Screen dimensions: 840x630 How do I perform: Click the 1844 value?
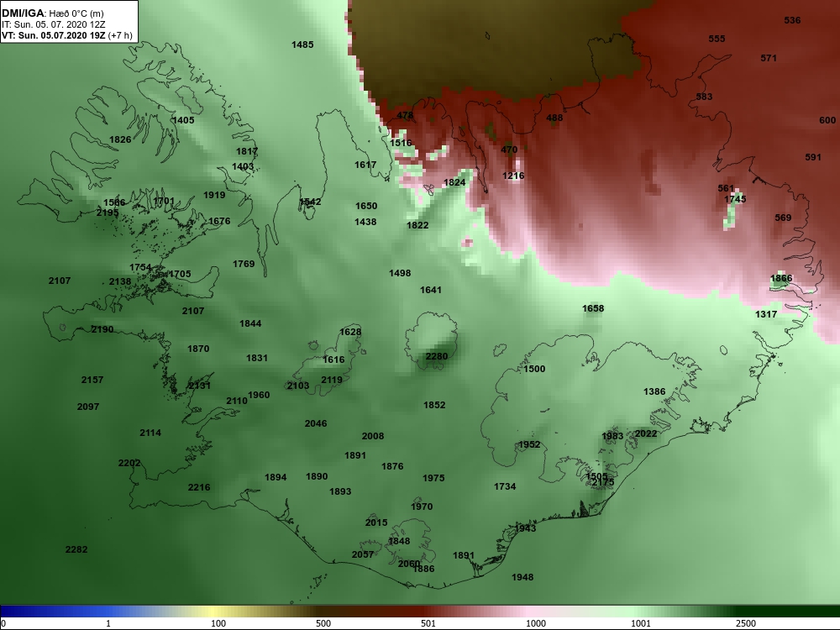point(250,323)
